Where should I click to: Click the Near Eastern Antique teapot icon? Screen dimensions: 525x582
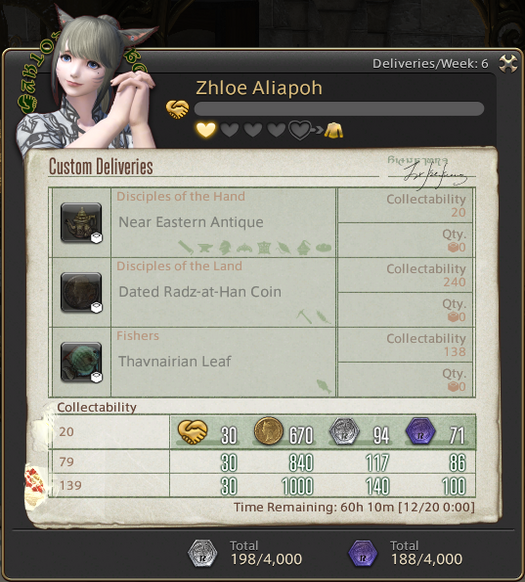click(81, 222)
